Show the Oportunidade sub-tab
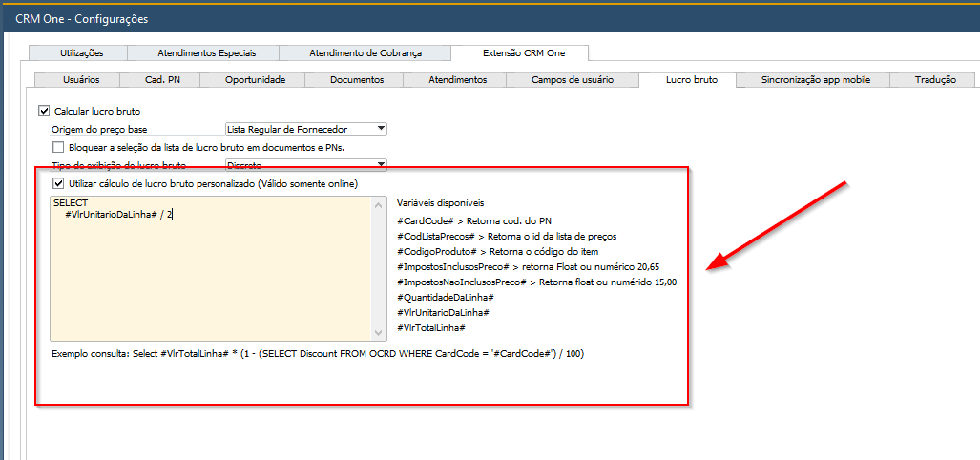This screenshot has height=460, width=980. click(255, 80)
